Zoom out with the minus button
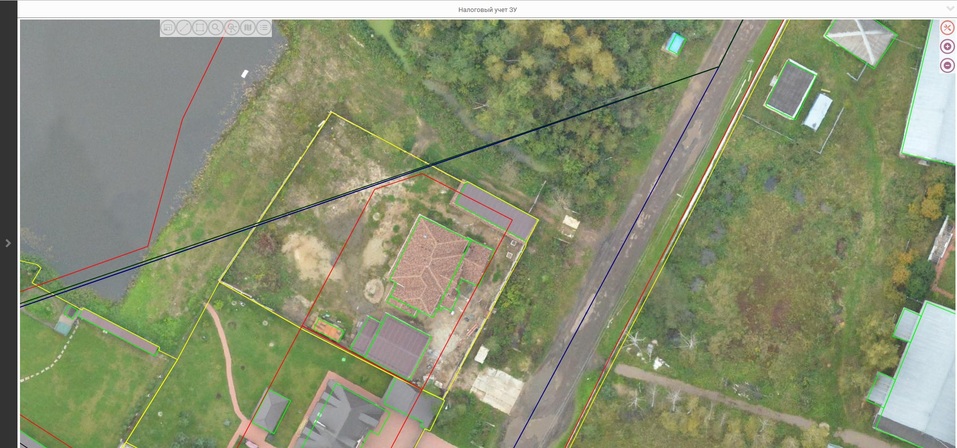Screen dimensions: 957x448 [x=947, y=65]
